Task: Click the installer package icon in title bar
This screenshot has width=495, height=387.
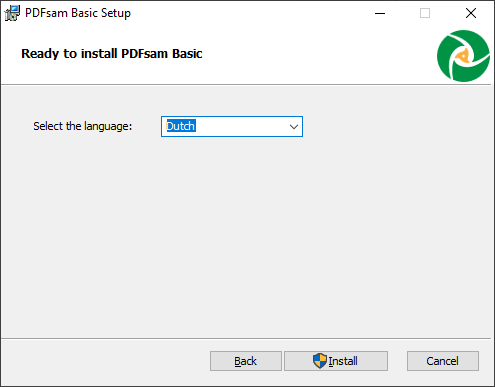Action: [12, 13]
